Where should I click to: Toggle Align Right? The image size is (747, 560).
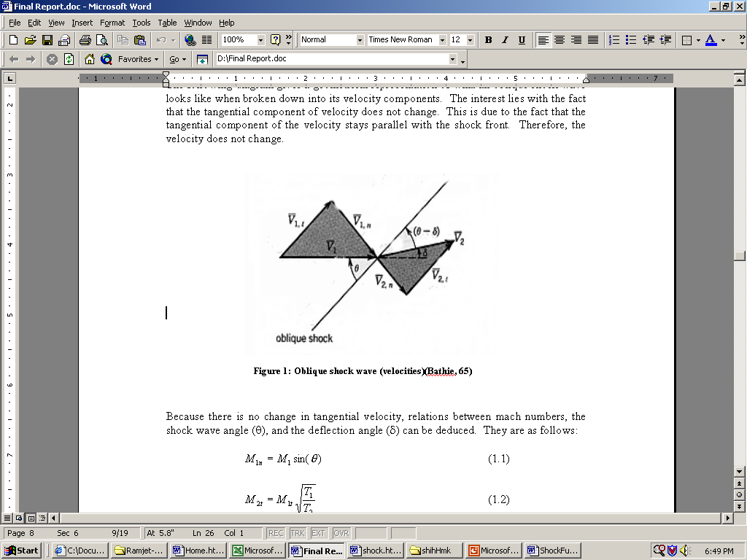click(576, 40)
